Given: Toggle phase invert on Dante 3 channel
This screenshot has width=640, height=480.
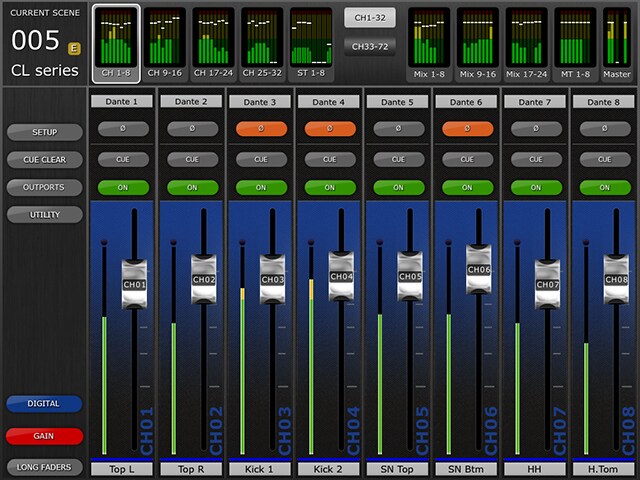Looking at the screenshot, I should [261, 129].
